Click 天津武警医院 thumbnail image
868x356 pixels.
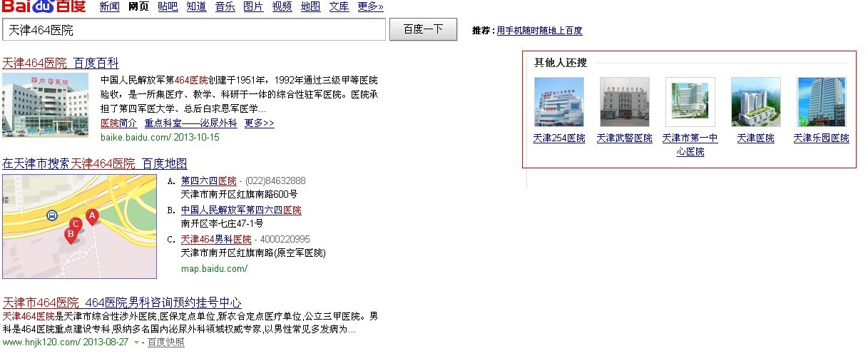(x=625, y=102)
